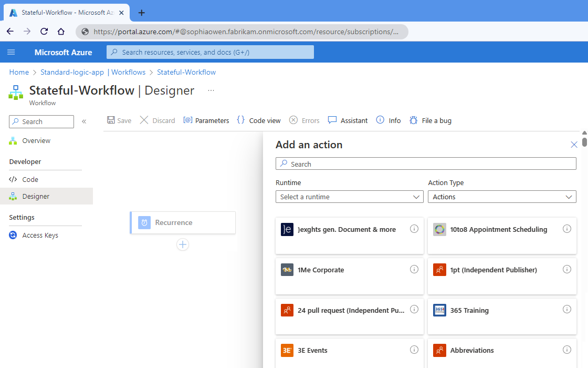
Task: Select Access Keys in sidebar
Action: [40, 235]
